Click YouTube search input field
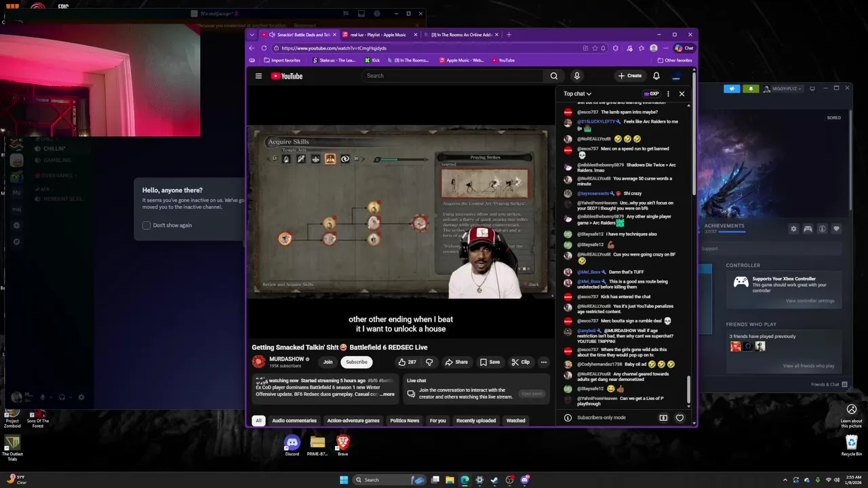The image size is (868, 488). [452, 76]
